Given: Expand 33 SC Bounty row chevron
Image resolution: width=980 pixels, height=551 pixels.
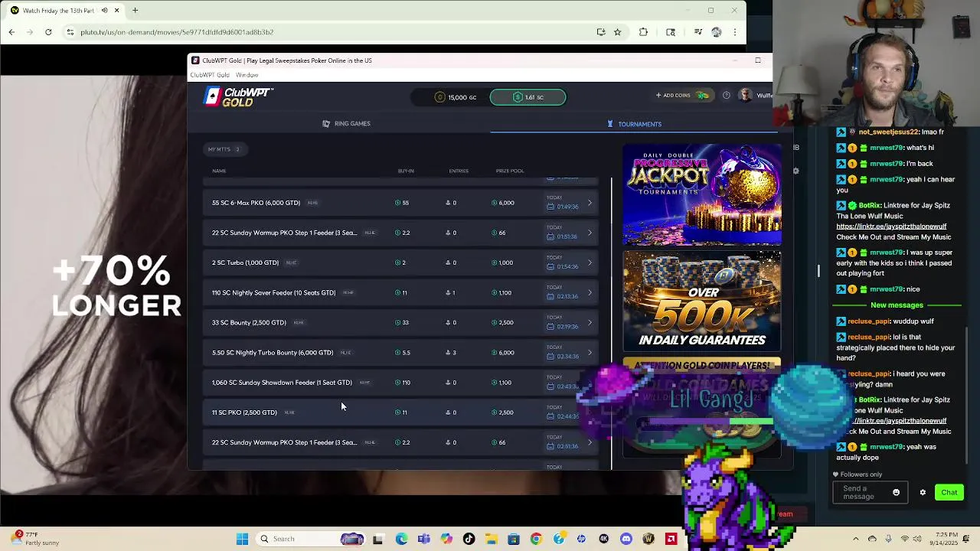Looking at the screenshot, I should [x=590, y=322].
